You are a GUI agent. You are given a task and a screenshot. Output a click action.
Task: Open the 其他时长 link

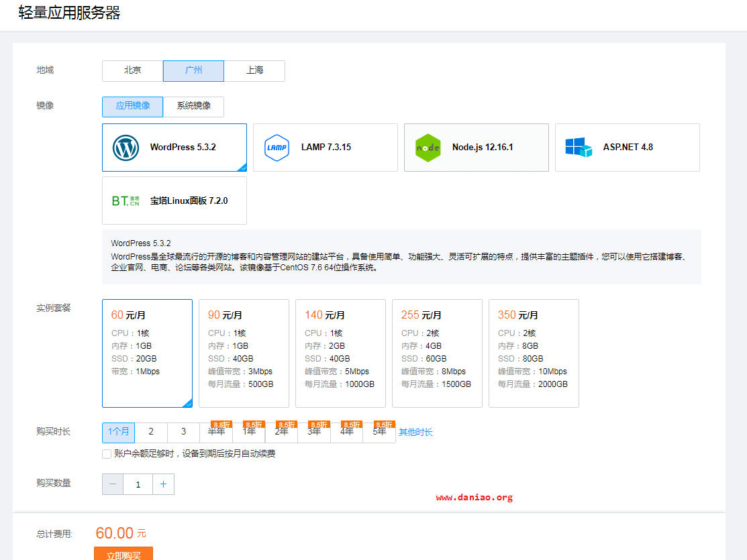point(415,433)
